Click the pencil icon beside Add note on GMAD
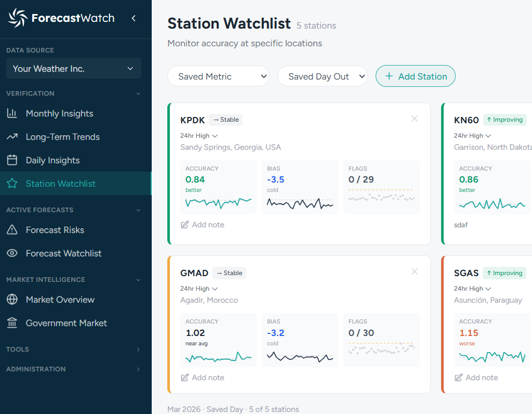The width and height of the screenshot is (532, 414). click(x=184, y=377)
